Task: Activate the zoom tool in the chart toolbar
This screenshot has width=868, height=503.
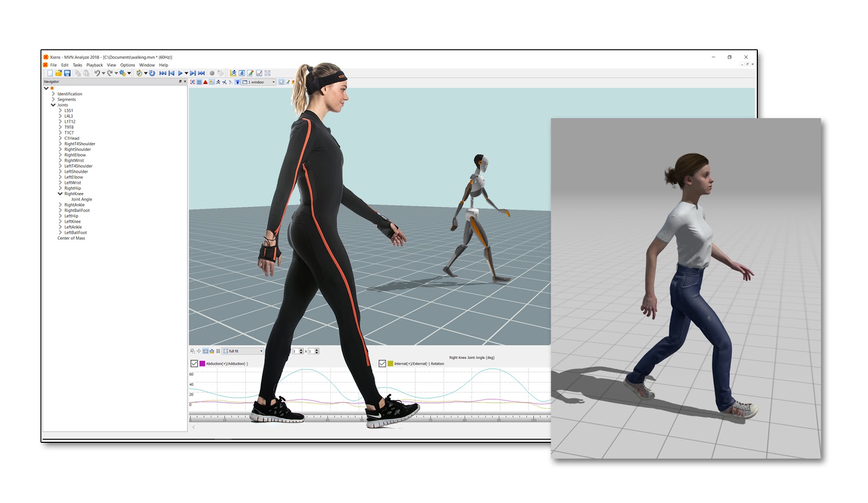Action: tap(192, 351)
